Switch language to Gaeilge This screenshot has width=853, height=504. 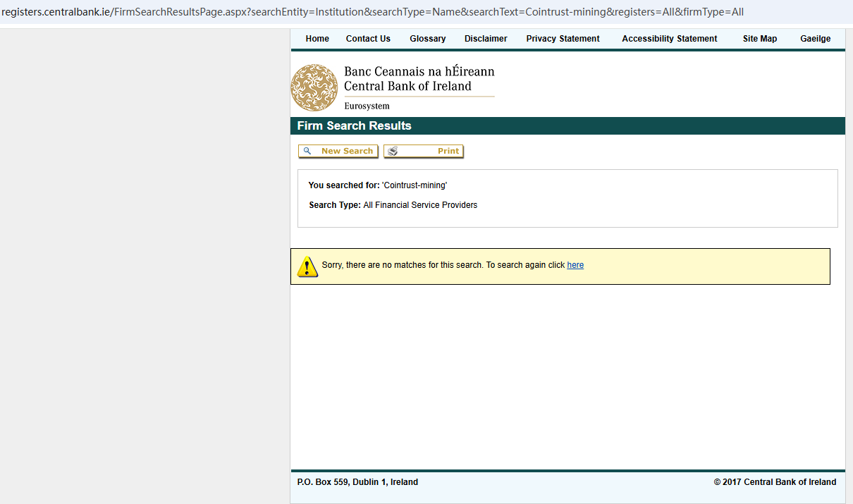coord(815,39)
